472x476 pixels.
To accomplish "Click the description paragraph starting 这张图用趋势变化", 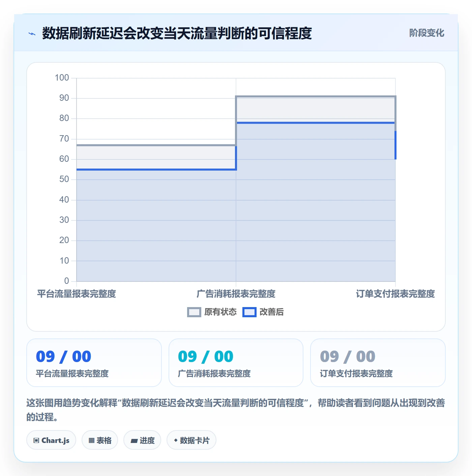I will click(x=236, y=410).
